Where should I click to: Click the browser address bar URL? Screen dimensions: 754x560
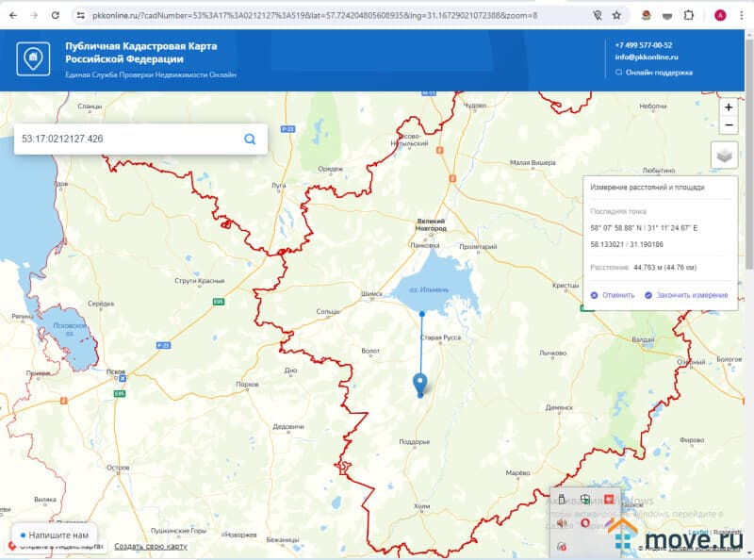pos(315,15)
